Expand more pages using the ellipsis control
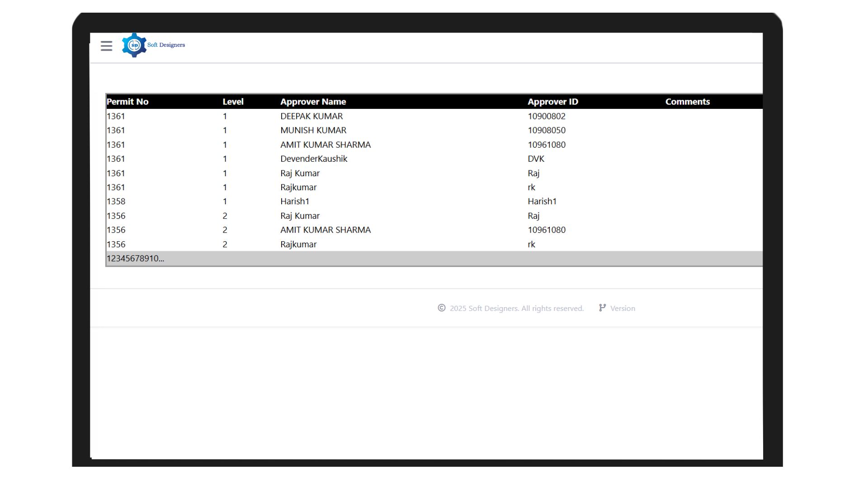The width and height of the screenshot is (868, 488). pyautogui.click(x=161, y=258)
